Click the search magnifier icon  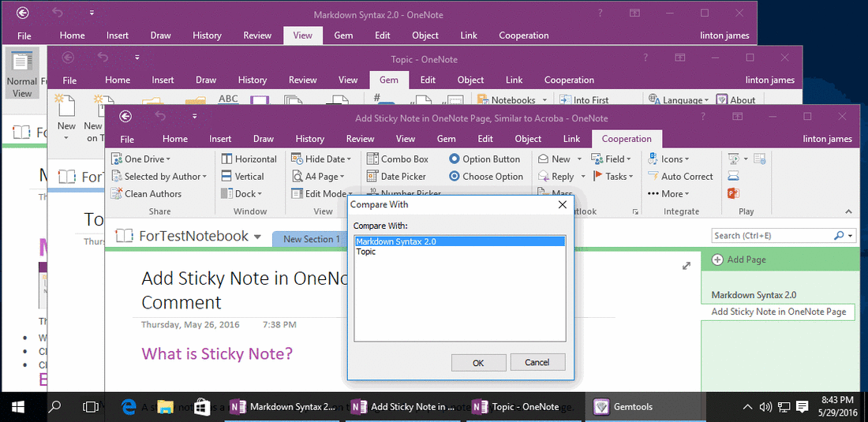pos(838,236)
